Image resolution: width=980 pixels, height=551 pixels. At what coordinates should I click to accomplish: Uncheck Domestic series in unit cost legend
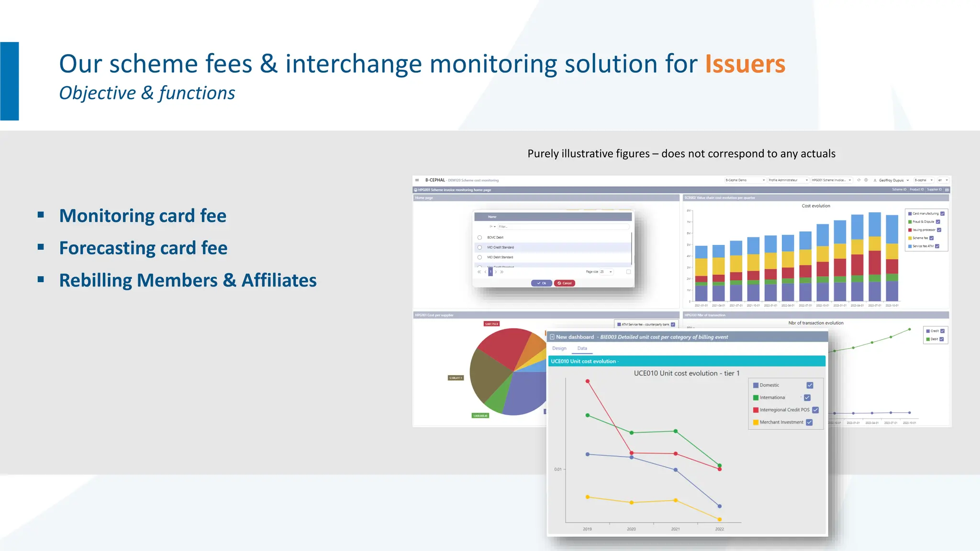pyautogui.click(x=810, y=386)
